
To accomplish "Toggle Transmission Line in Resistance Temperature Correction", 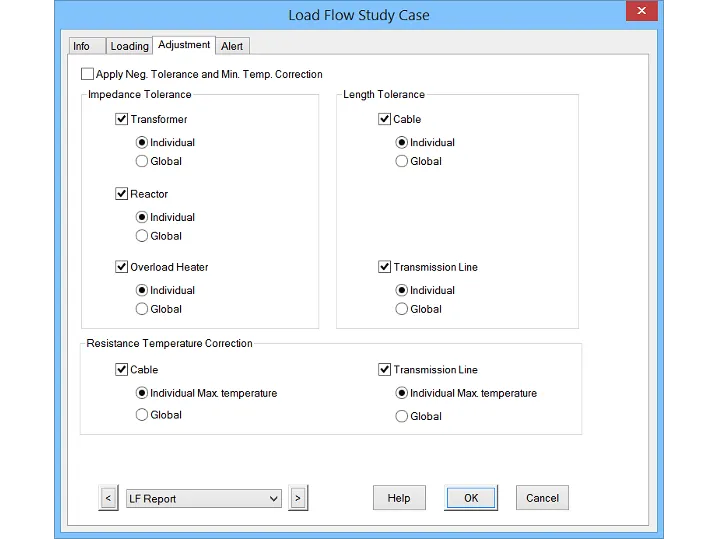I will (x=384, y=370).
